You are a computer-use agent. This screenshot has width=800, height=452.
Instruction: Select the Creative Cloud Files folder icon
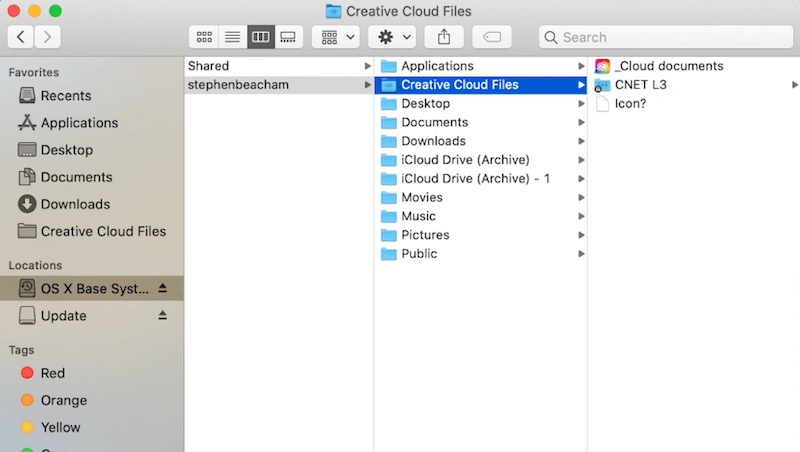tap(389, 85)
